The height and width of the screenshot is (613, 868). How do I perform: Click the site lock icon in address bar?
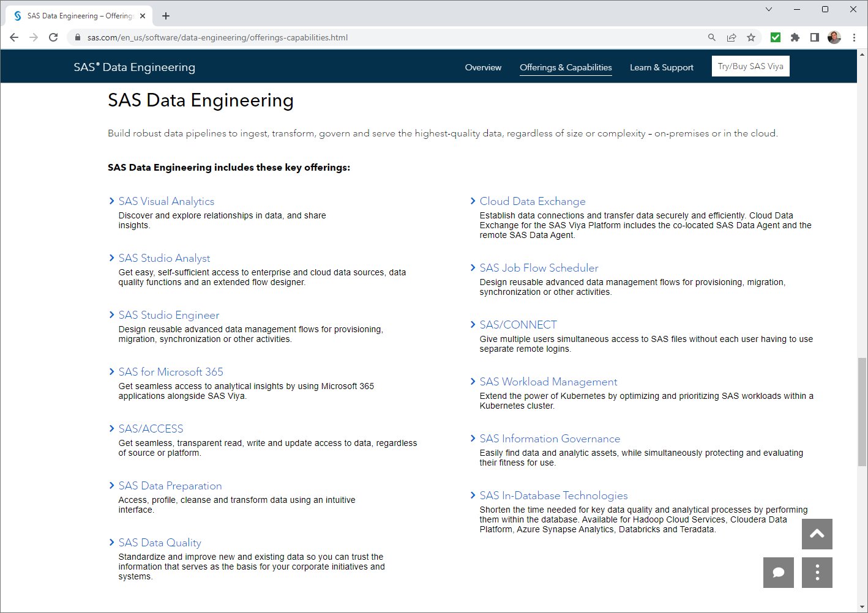click(x=77, y=37)
